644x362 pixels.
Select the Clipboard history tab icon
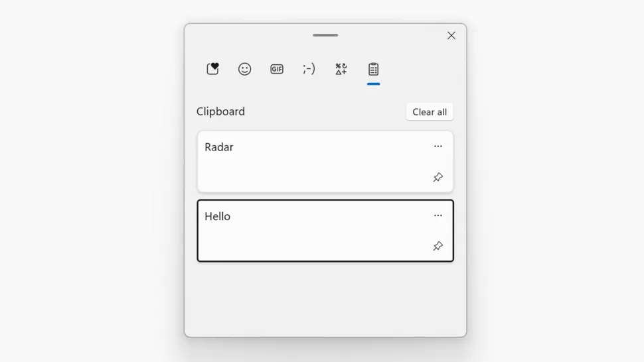point(373,69)
